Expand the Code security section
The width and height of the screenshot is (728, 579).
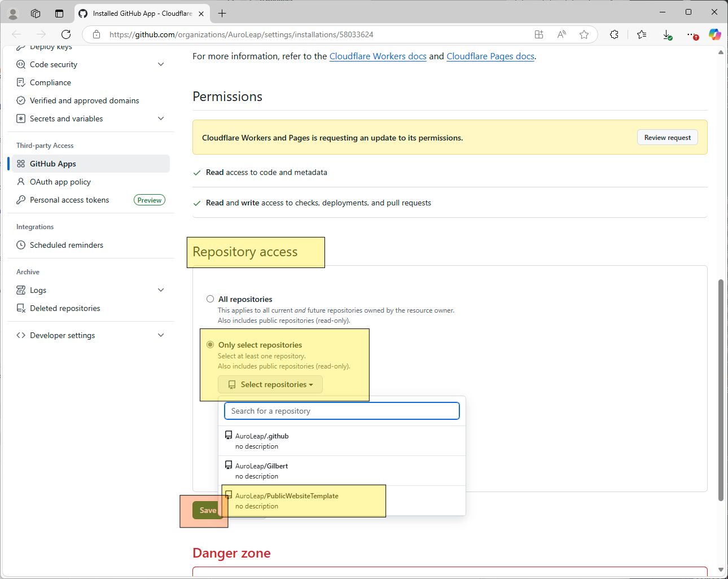[161, 64]
